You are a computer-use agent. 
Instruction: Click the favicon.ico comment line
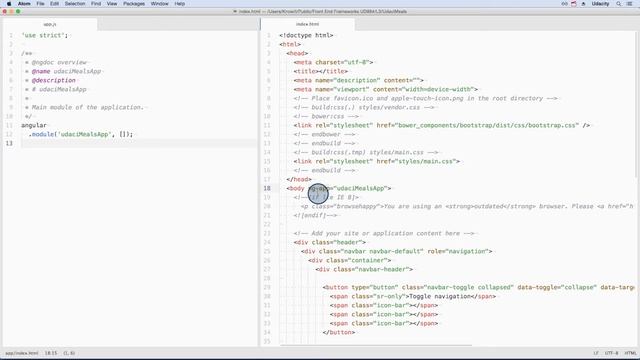tap(425, 98)
